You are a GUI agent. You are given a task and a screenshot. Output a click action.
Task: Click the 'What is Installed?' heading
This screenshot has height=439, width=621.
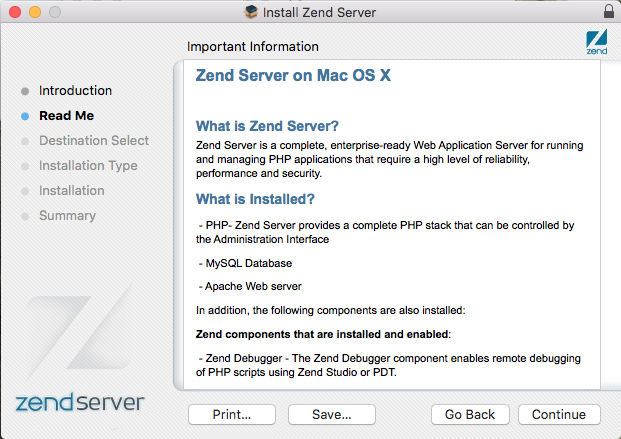pos(255,199)
